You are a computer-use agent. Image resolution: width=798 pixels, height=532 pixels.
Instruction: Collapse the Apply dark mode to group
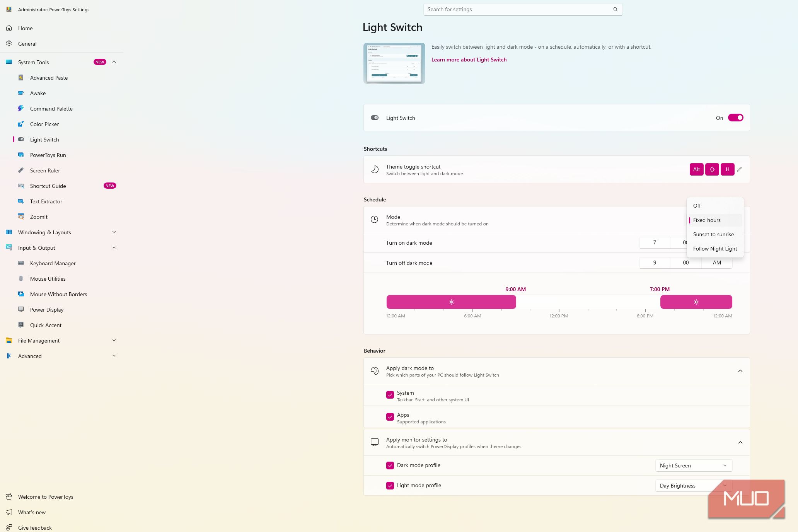(x=740, y=371)
